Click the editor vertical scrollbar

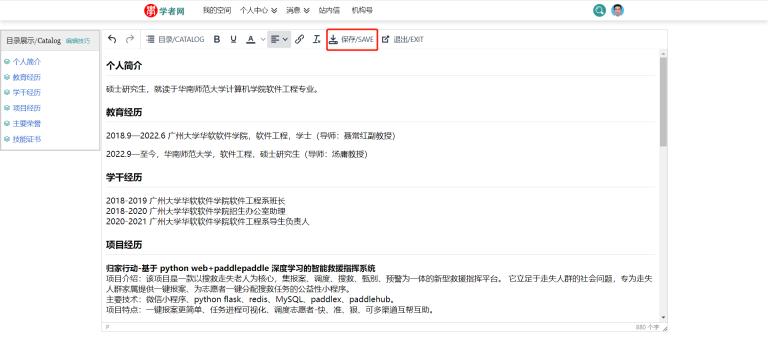(663, 185)
